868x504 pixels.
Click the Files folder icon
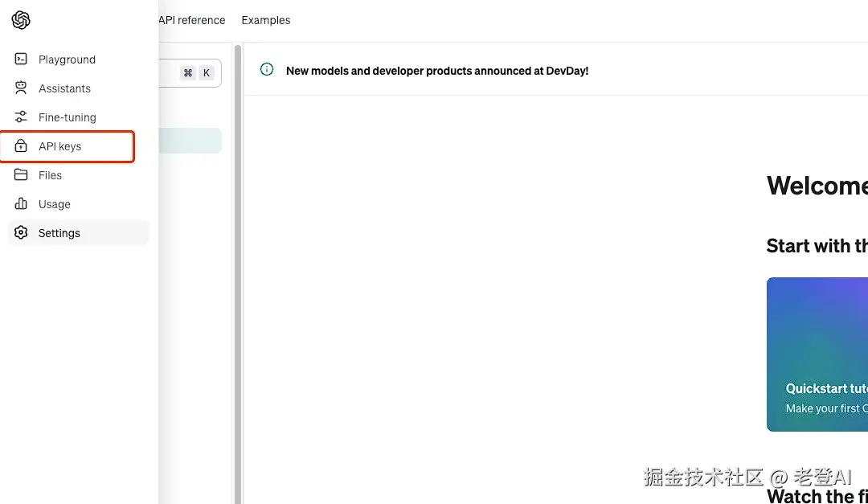(21, 174)
